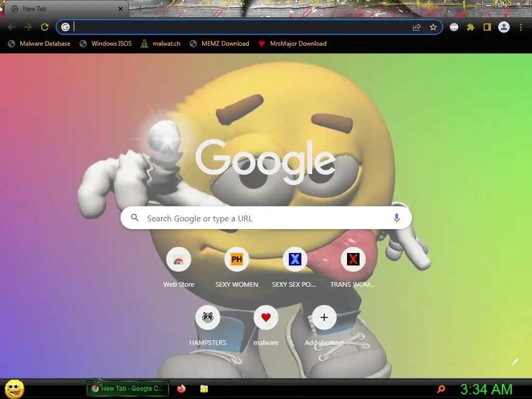Open the MrsMajor Download bookmark
This screenshot has width=532, height=399.
292,44
